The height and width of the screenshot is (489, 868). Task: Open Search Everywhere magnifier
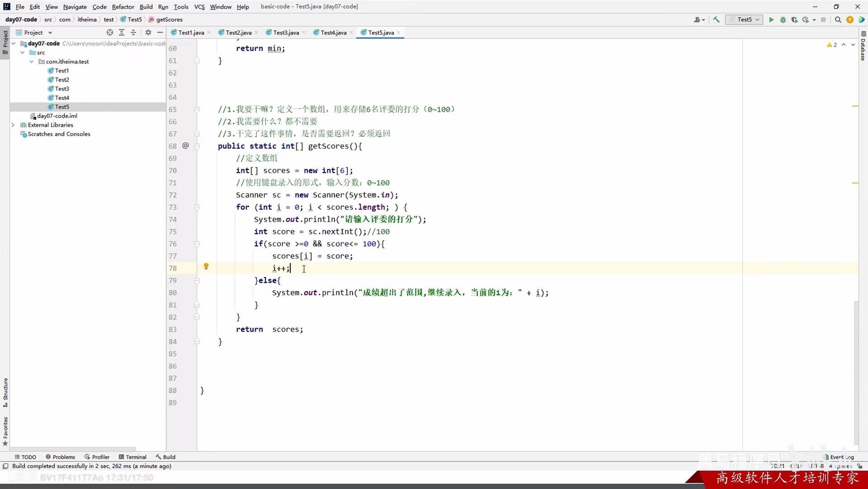click(838, 19)
